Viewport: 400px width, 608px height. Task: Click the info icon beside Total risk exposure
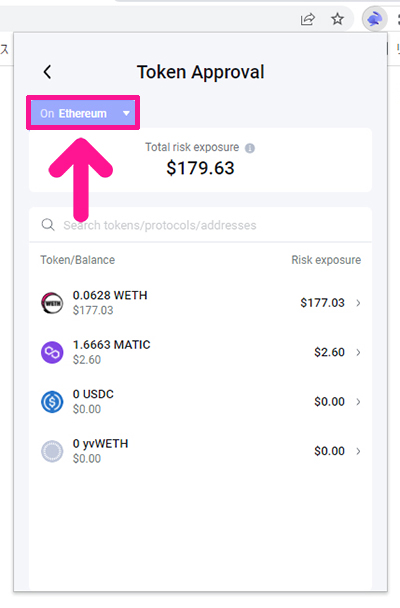coord(250,148)
